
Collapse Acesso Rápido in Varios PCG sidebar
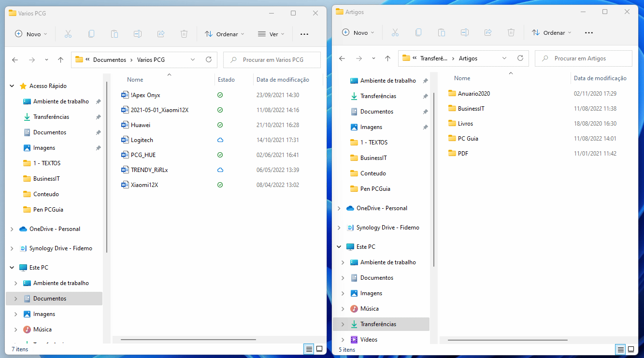[12, 86]
